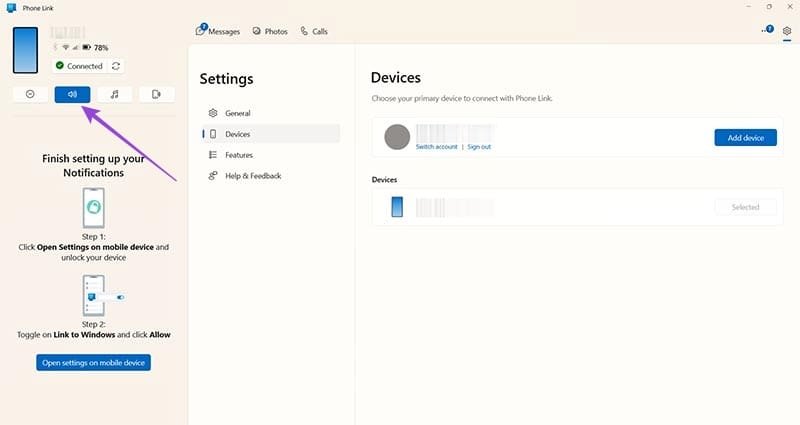Click the gray account avatar circle
This screenshot has width=800, height=425.
click(x=397, y=137)
